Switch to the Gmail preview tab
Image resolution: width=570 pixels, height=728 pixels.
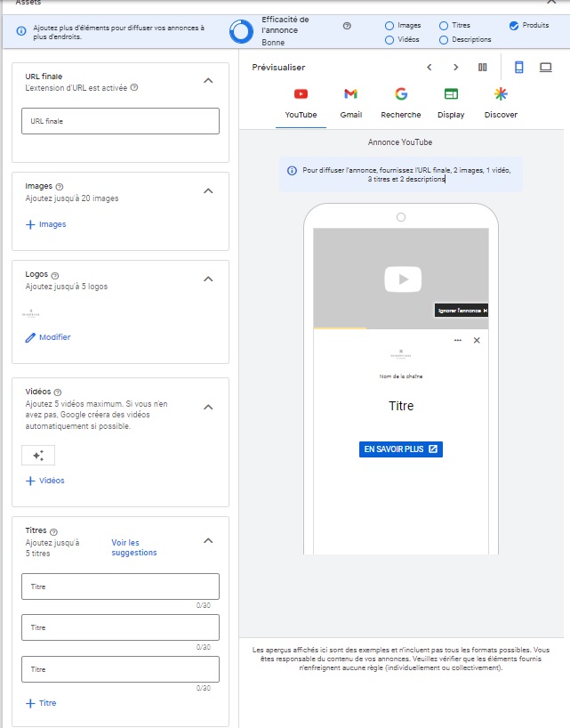coord(350,104)
